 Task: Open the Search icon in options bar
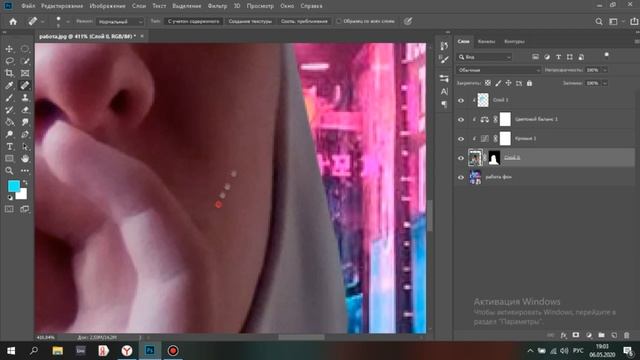tap(599, 22)
